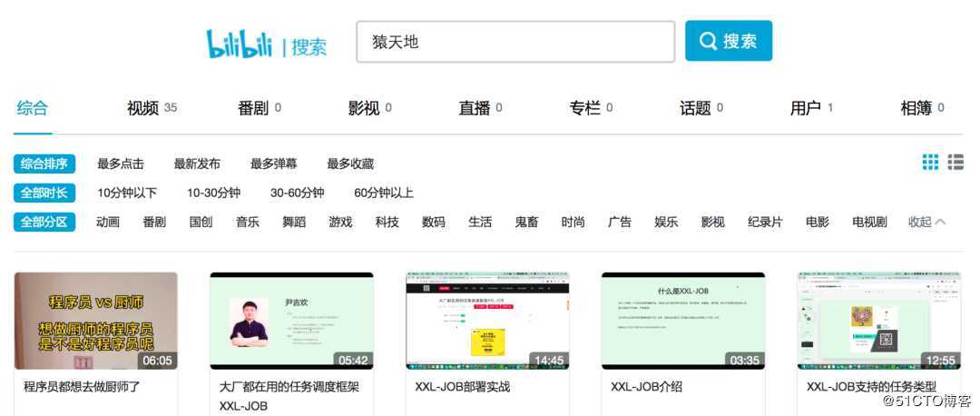Switch to list view layout

click(x=955, y=162)
